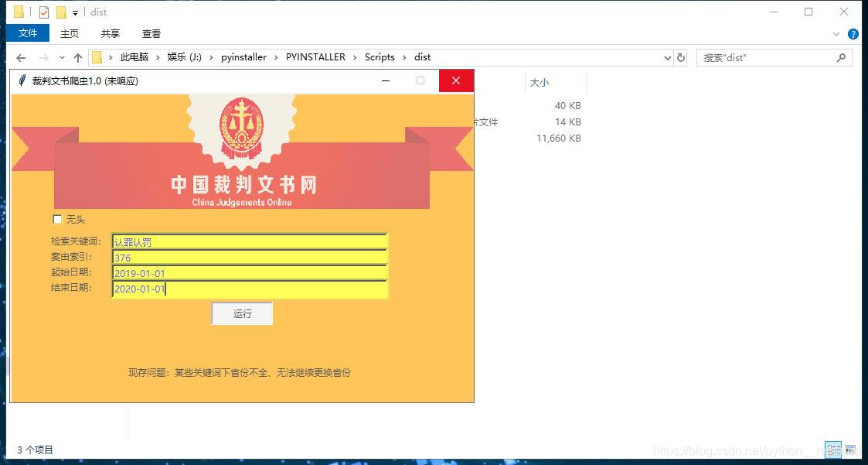This screenshot has height=465, width=868.
Task: Click the 现存问题 notice text
Action: point(239,373)
